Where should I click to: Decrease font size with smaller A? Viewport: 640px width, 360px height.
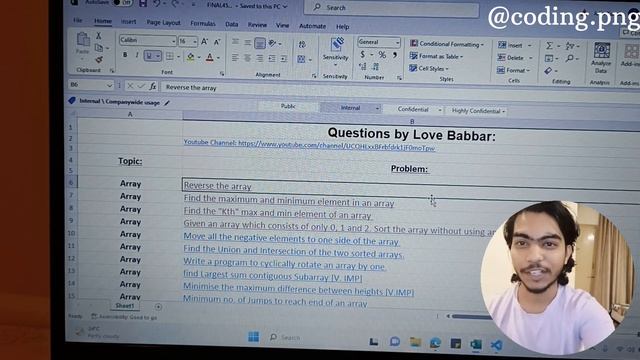217,42
